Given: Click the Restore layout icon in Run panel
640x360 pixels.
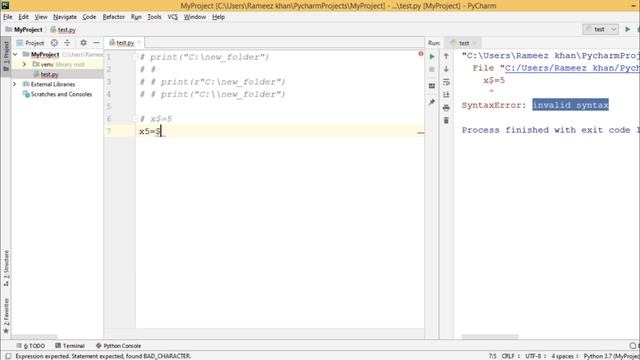Looking at the screenshot, I should [x=432, y=86].
